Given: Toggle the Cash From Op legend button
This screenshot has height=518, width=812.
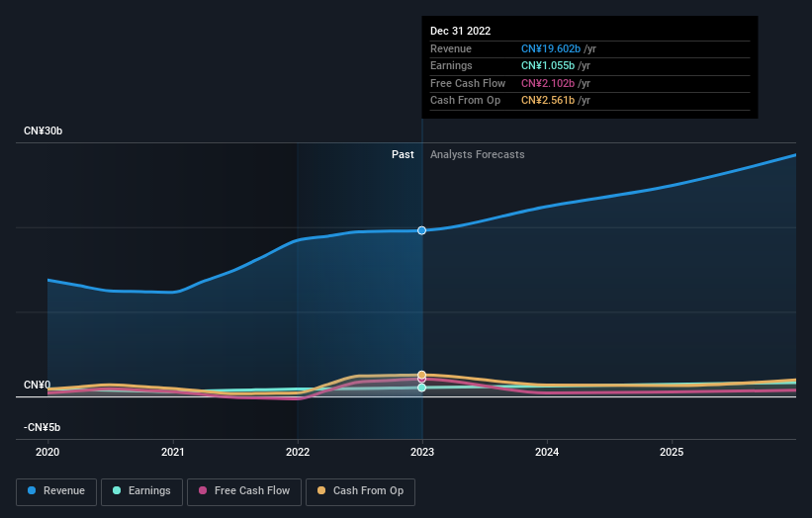Looking at the screenshot, I should click(360, 491).
